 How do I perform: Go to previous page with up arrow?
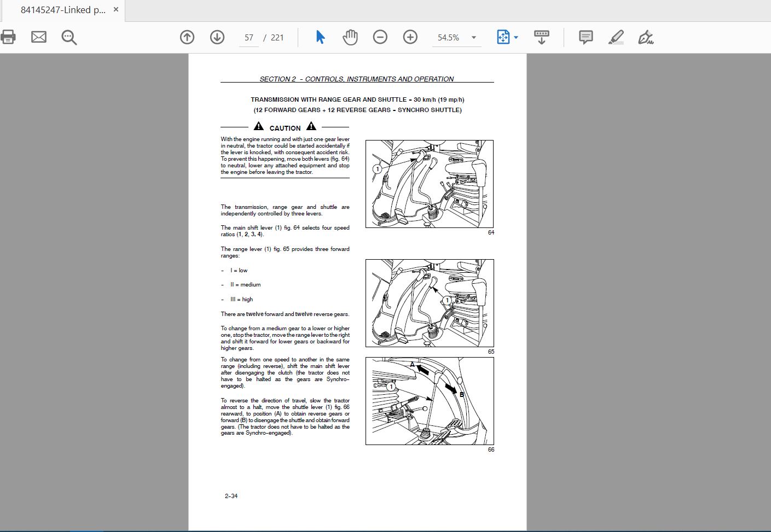point(187,37)
